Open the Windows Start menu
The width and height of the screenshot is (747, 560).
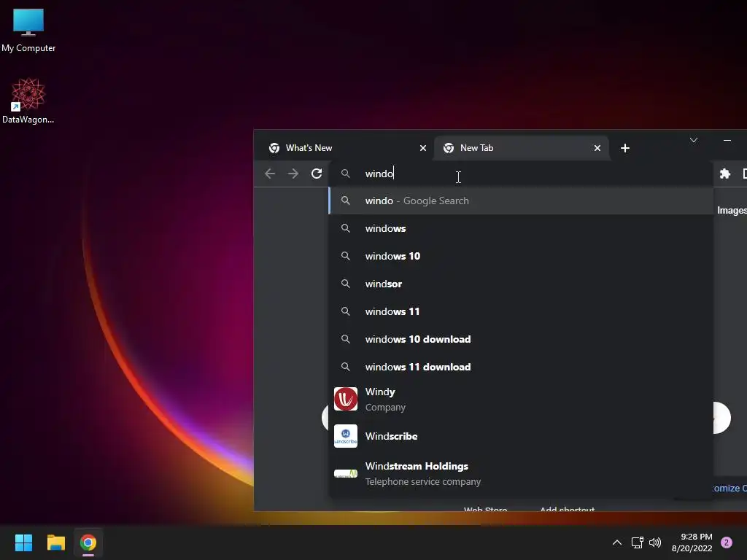[x=23, y=542]
